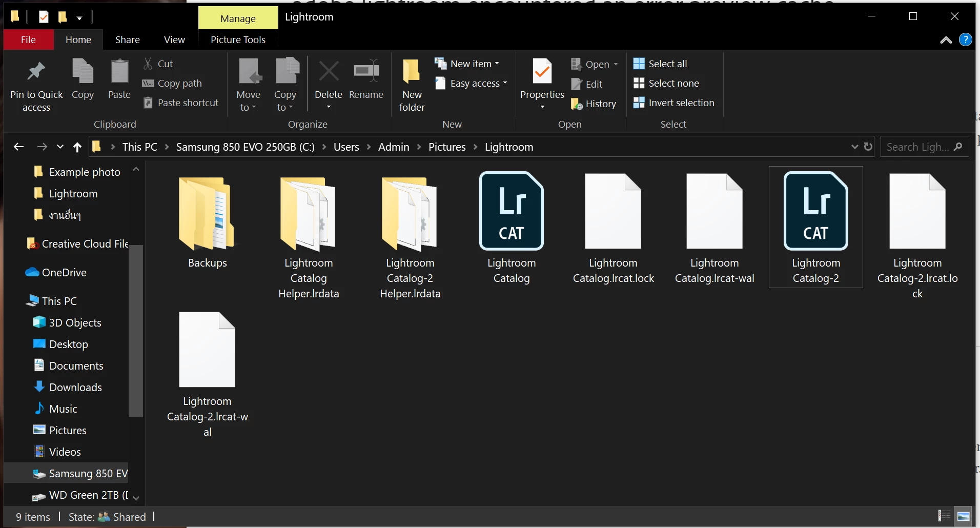This screenshot has width=980, height=528.
Task: Switch to the Share ribbon tab
Action: pos(128,39)
